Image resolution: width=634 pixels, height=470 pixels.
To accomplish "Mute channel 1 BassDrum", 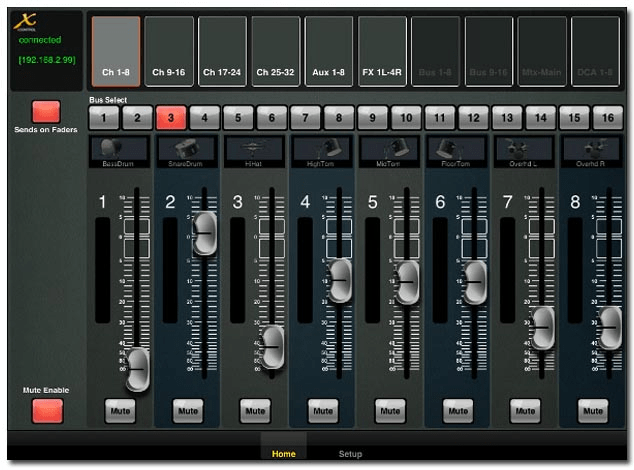I will click(120, 411).
